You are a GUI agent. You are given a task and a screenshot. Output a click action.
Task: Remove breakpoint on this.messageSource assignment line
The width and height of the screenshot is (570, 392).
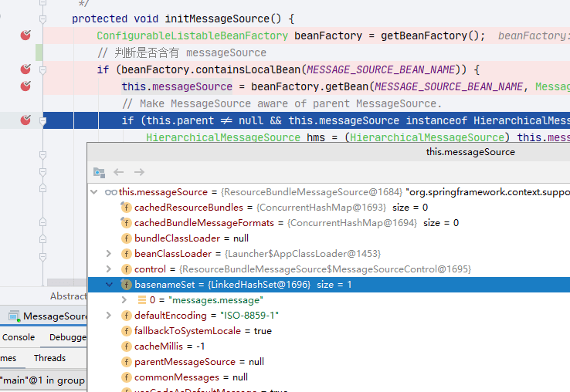[x=25, y=86]
